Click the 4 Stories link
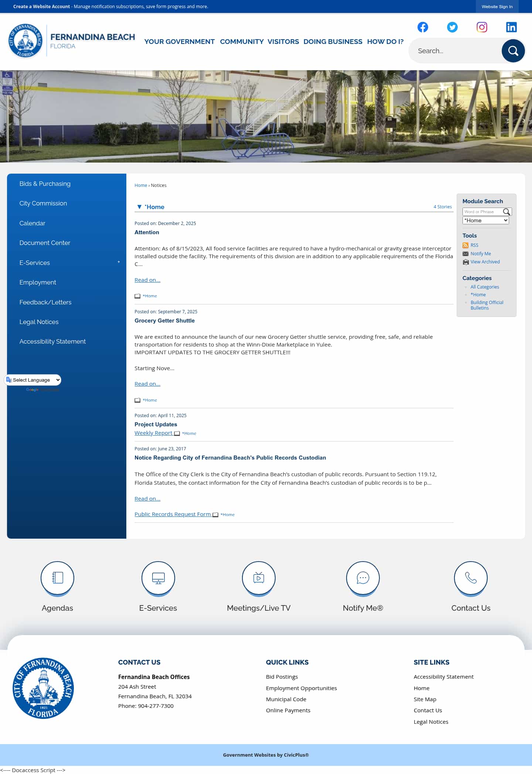Viewport: 532px width, 774px height. point(443,207)
